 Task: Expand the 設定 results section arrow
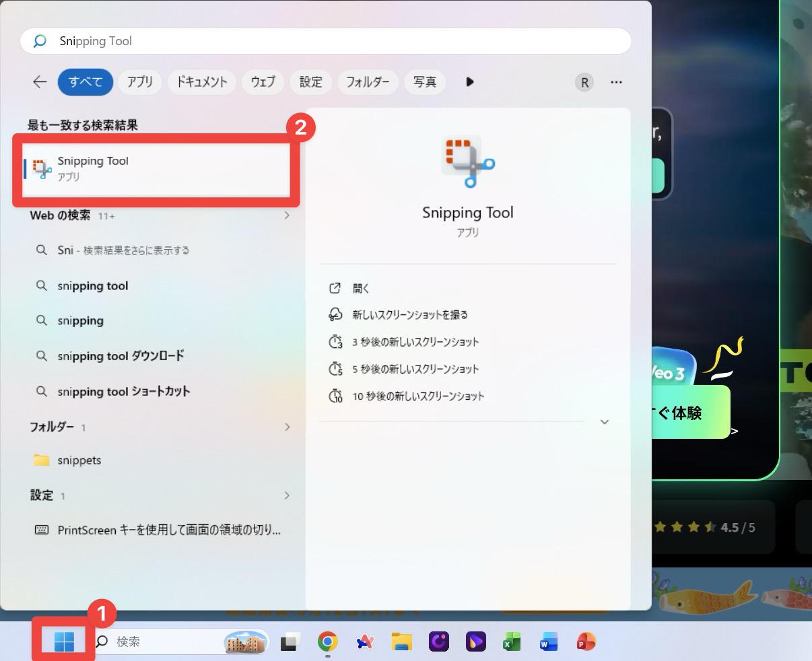(287, 495)
